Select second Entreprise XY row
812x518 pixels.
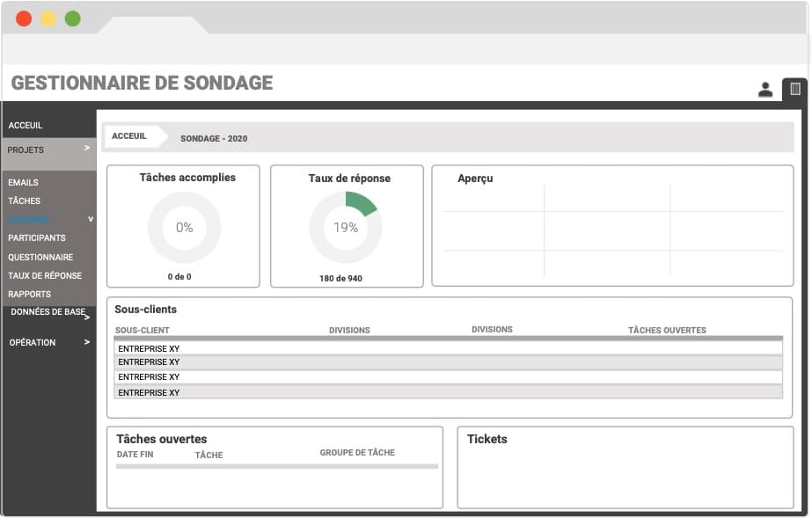click(448, 362)
